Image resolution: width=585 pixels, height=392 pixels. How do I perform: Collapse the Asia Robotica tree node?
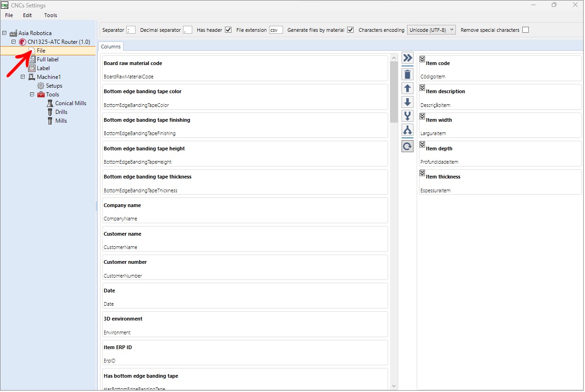(x=5, y=33)
